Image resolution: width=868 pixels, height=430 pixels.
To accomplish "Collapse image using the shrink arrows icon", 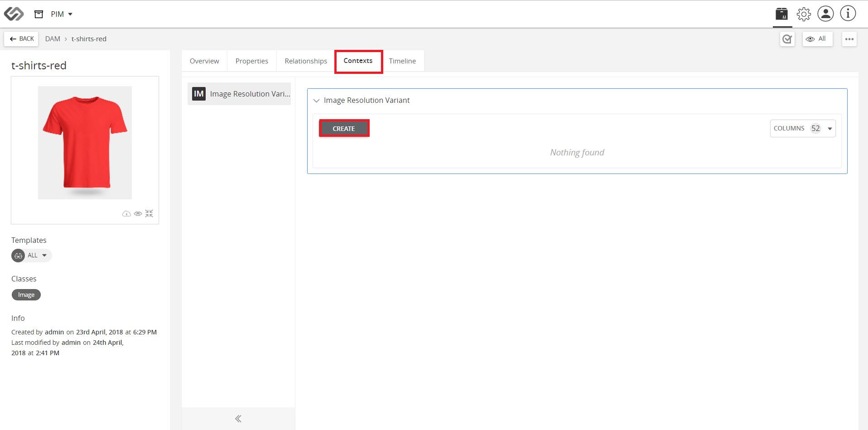I will pyautogui.click(x=149, y=213).
